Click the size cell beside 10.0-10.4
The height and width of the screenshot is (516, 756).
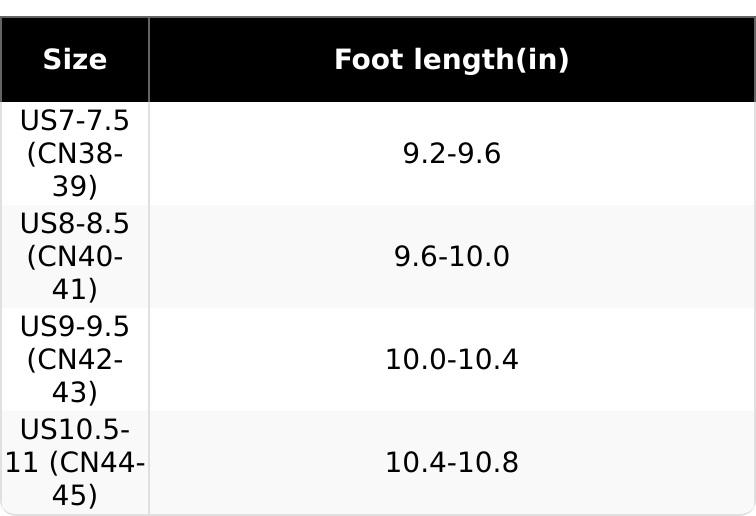[75, 360]
